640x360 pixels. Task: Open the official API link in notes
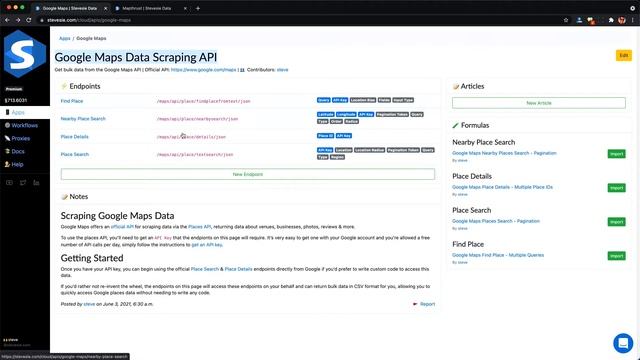click(122, 227)
